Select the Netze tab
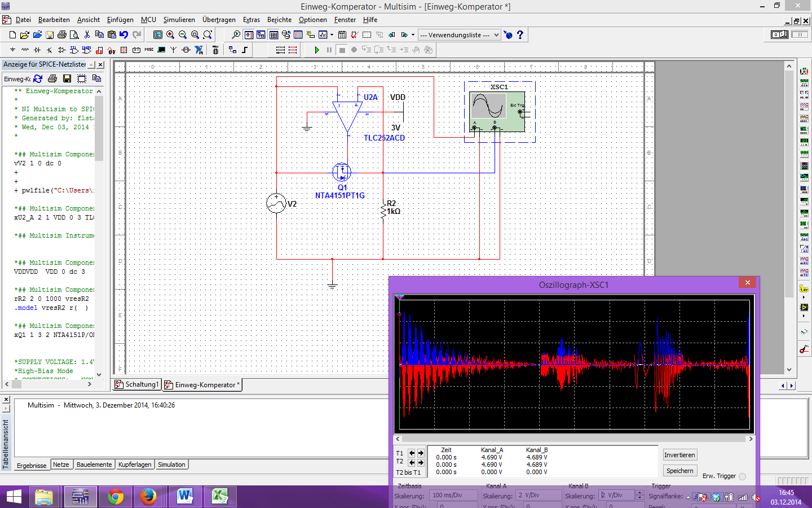The image size is (812, 508). [61, 465]
